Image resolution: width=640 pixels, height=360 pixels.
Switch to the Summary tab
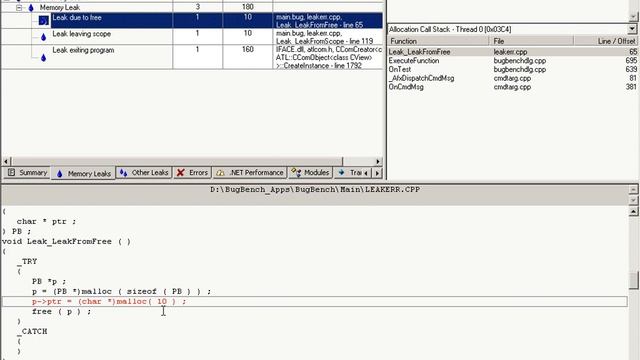coord(27,173)
